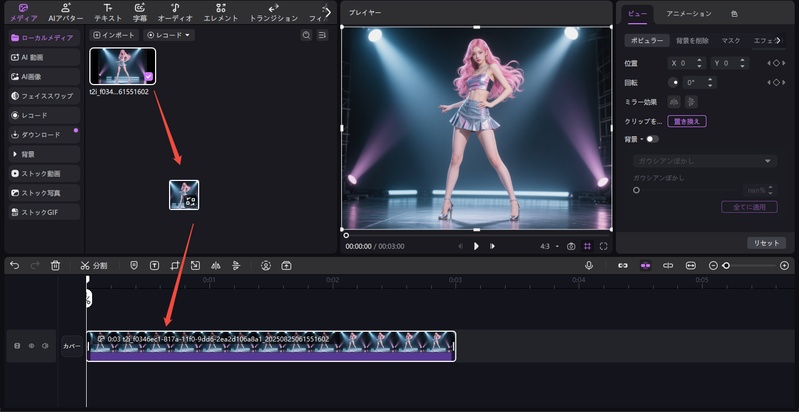This screenshot has width=799, height=412.
Task: Open ストックGIF in the sidebar
Action: tap(44, 212)
